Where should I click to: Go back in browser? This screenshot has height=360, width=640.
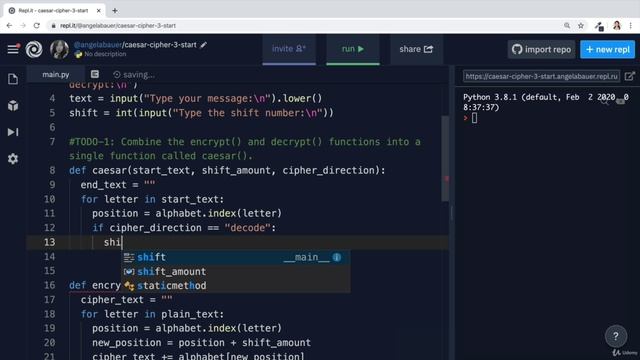9,25
